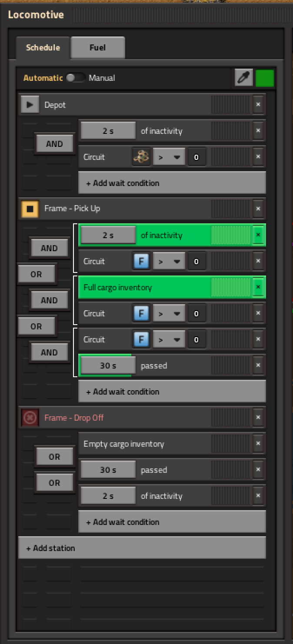
Task: Select the Schedule tab
Action: [x=43, y=47]
